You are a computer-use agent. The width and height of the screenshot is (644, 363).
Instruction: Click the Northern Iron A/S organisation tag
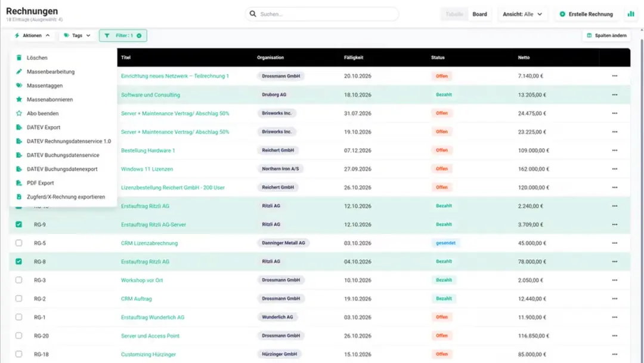coord(280,169)
